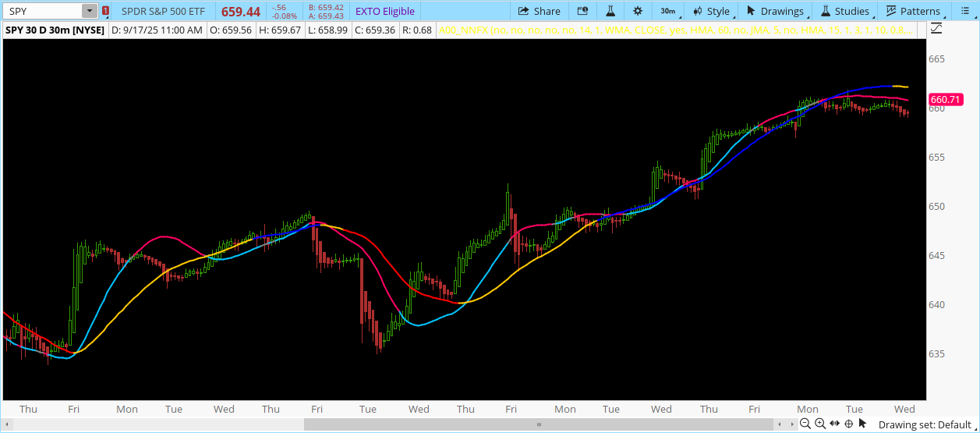Screen dimensions: 980x433
Task: Click the Open value O: 659.56
Action: pos(231,30)
